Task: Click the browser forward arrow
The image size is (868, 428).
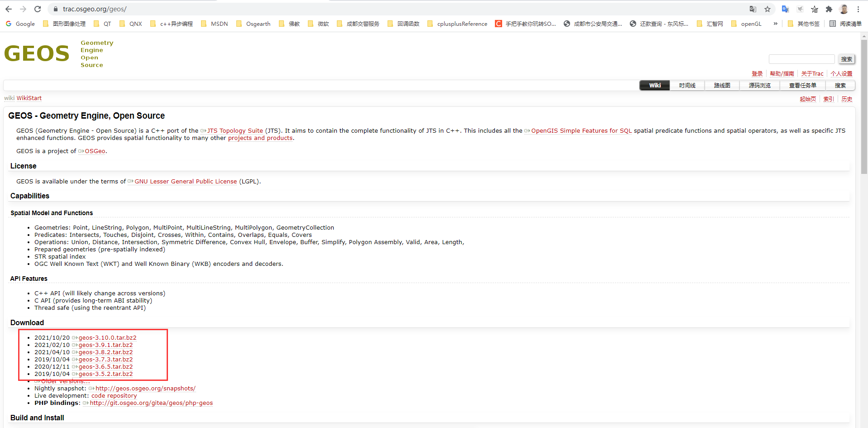Action: (x=23, y=9)
